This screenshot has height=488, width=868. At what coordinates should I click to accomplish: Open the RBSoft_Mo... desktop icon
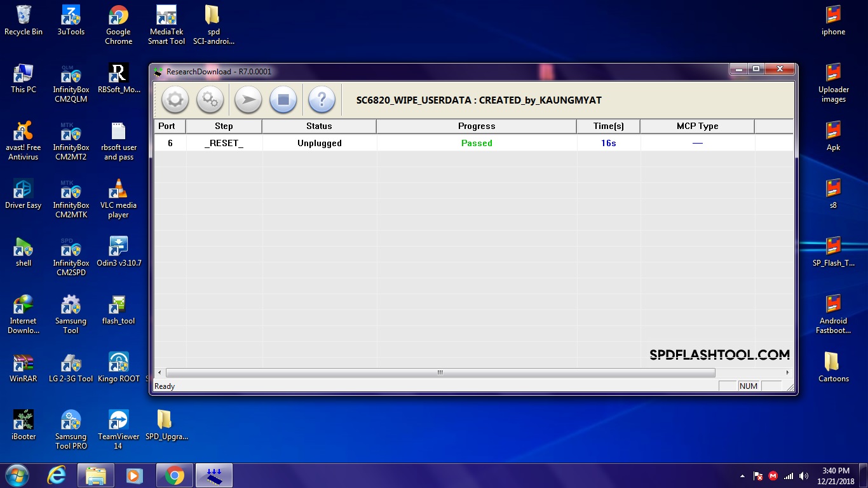[119, 78]
